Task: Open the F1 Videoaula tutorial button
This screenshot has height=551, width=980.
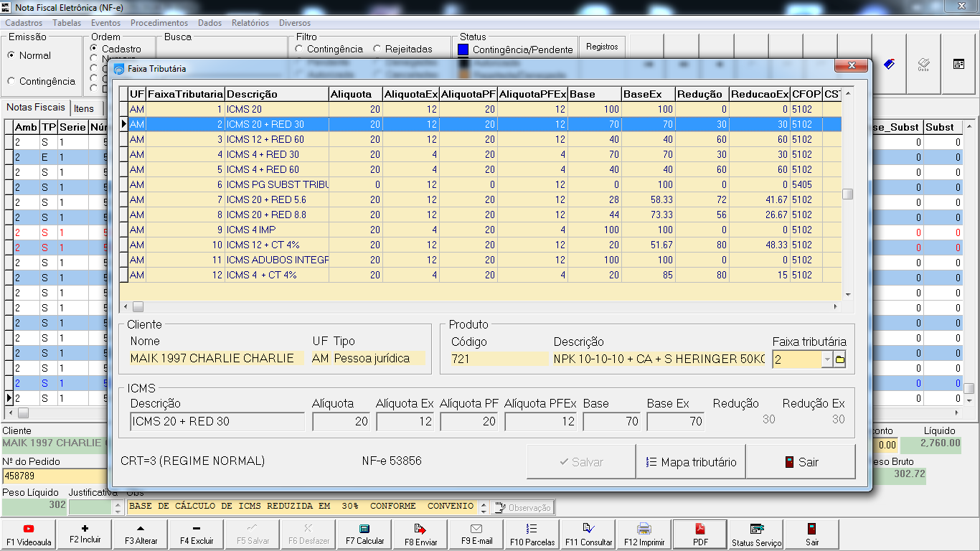Action: [x=29, y=534]
